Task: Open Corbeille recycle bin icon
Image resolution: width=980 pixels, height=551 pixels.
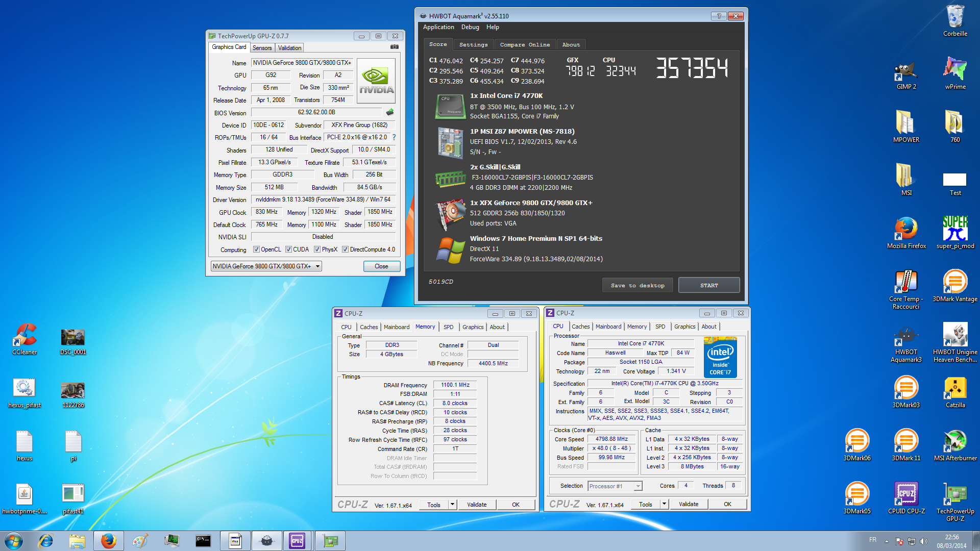Action: 955,21
